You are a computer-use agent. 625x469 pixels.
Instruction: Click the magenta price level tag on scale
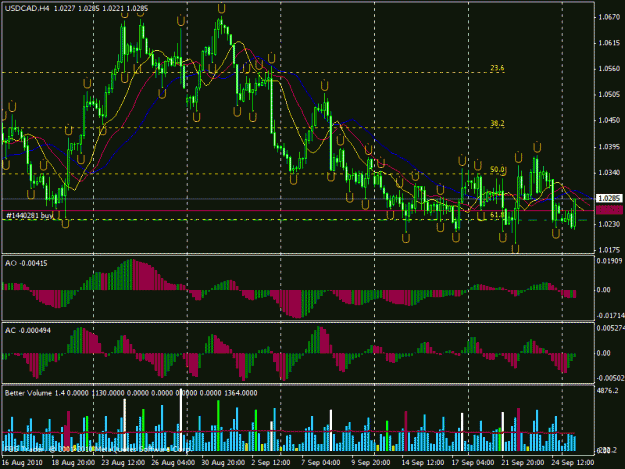pyautogui.click(x=609, y=210)
